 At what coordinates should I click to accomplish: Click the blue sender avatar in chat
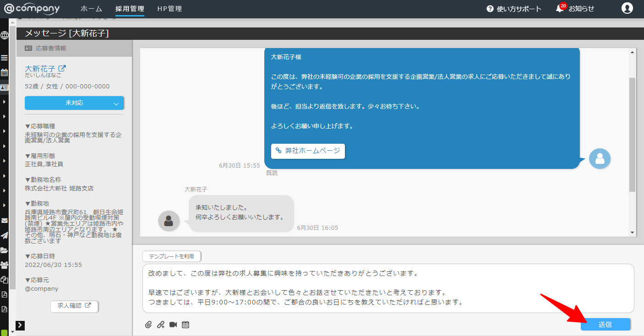[600, 158]
